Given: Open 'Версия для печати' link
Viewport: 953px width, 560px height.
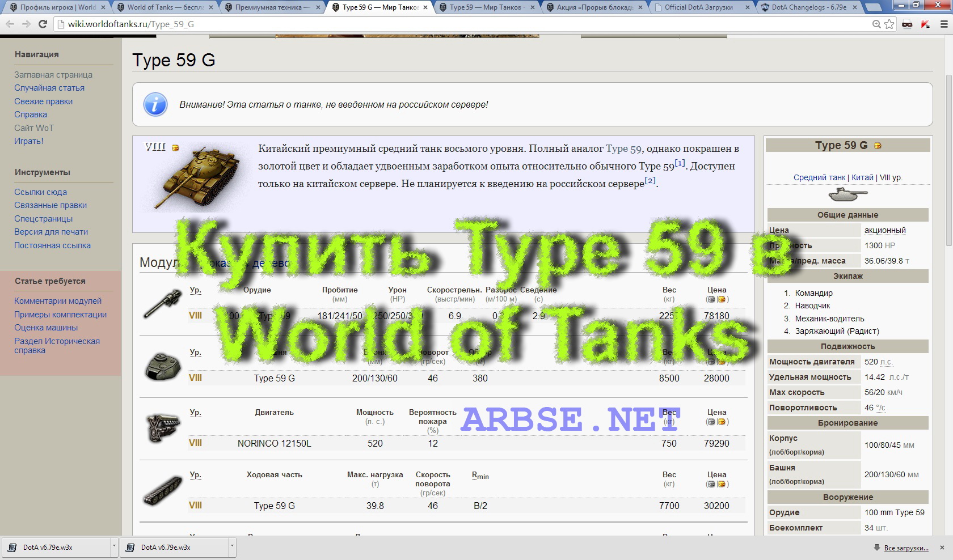Looking at the screenshot, I should click(51, 232).
